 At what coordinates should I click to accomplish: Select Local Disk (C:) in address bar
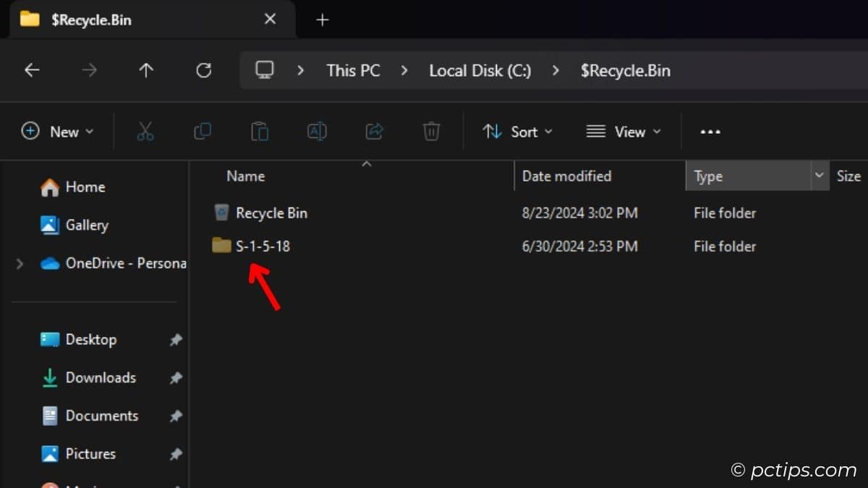[x=480, y=70]
